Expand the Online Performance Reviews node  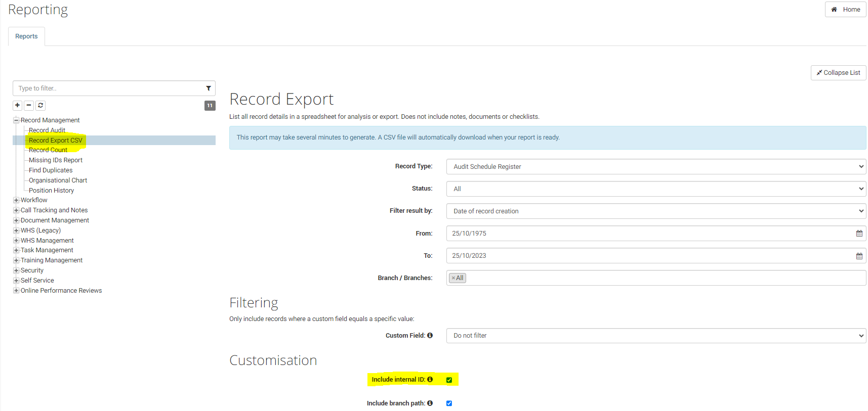[16, 291]
